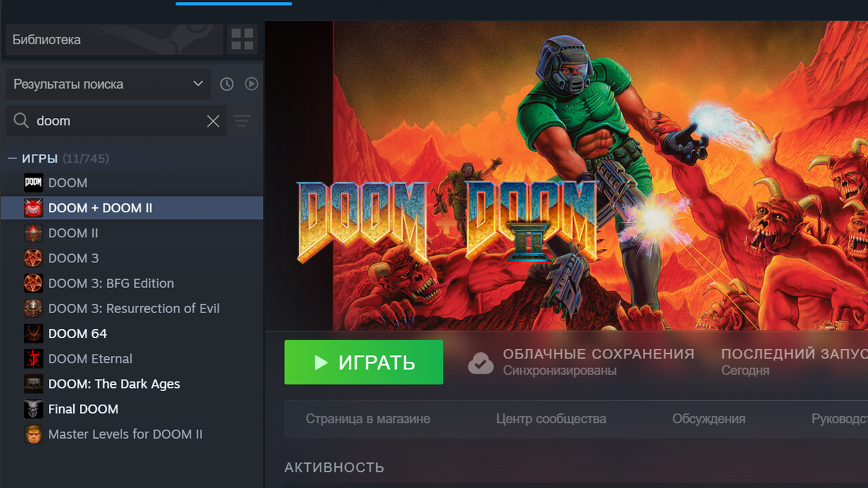Click DOOM: The Dark Ages icon
The image size is (868, 488).
click(x=33, y=384)
